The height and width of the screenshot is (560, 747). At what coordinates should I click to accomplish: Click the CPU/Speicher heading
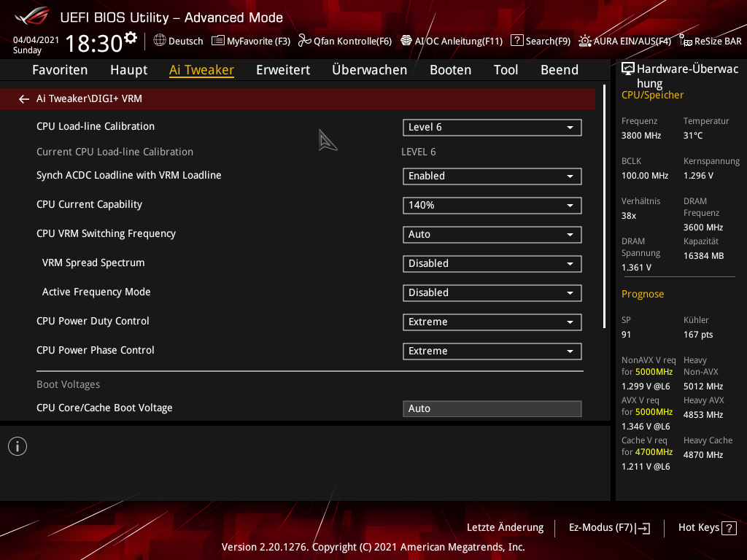pyautogui.click(x=653, y=96)
